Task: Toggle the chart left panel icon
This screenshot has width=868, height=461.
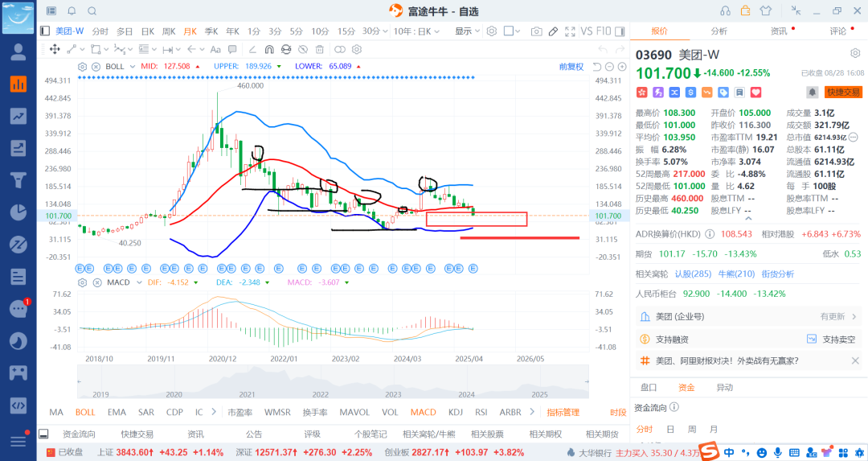Action: (x=45, y=31)
